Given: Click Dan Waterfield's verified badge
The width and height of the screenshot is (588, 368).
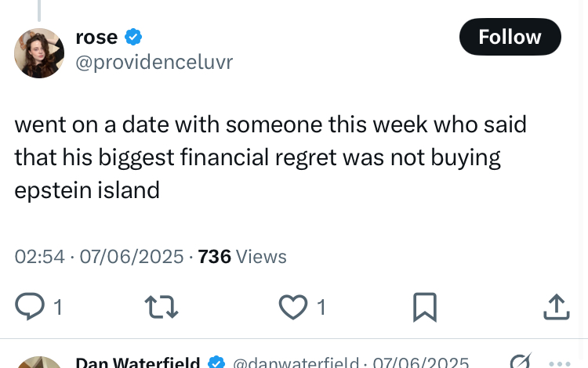Looking at the screenshot, I should pos(216,363).
